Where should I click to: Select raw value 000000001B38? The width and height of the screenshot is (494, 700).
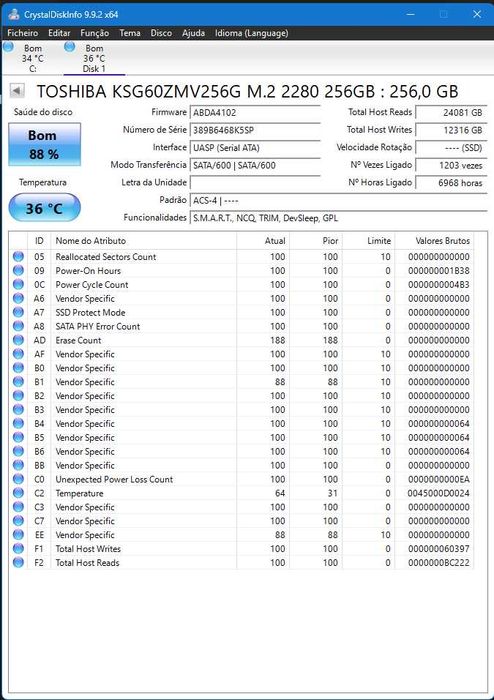439,271
